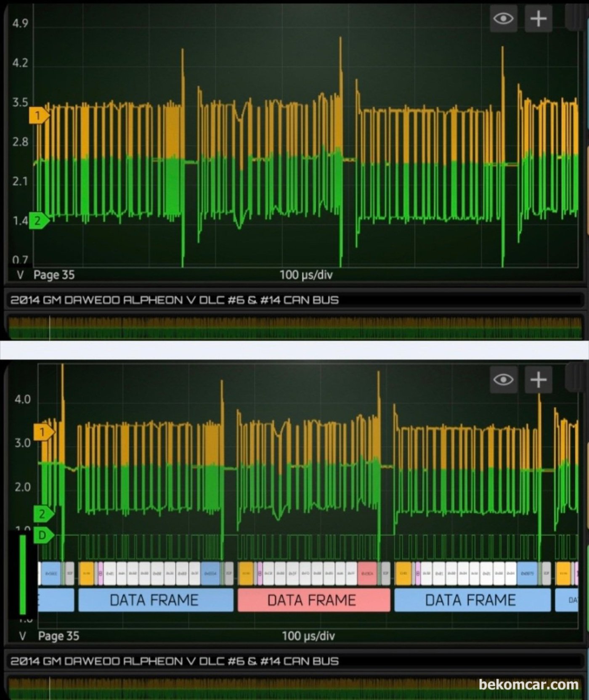The width and height of the screenshot is (589, 700).
Task: Open the 100 µs/div timebase in top scope
Action: [306, 275]
